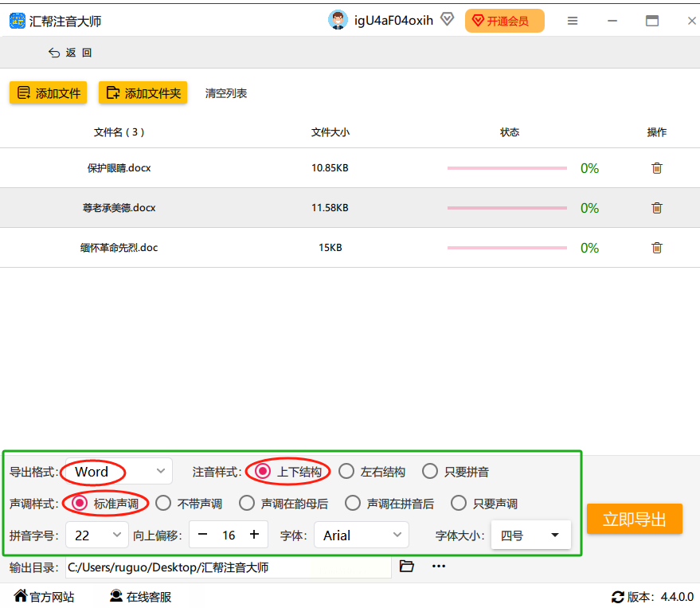The height and width of the screenshot is (608, 700).
Task: Click the VIP diamond icon beside username
Action: [x=447, y=20]
